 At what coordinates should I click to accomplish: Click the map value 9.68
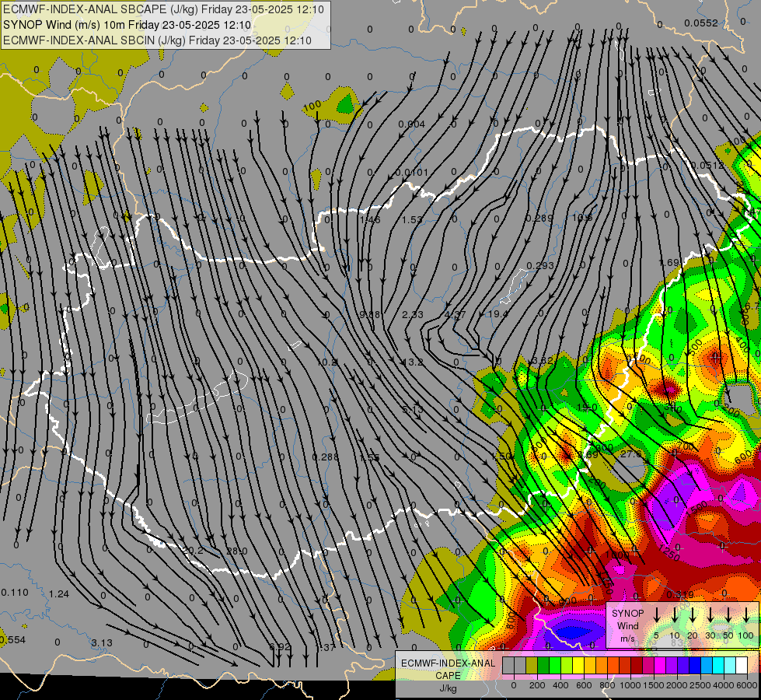(x=370, y=314)
